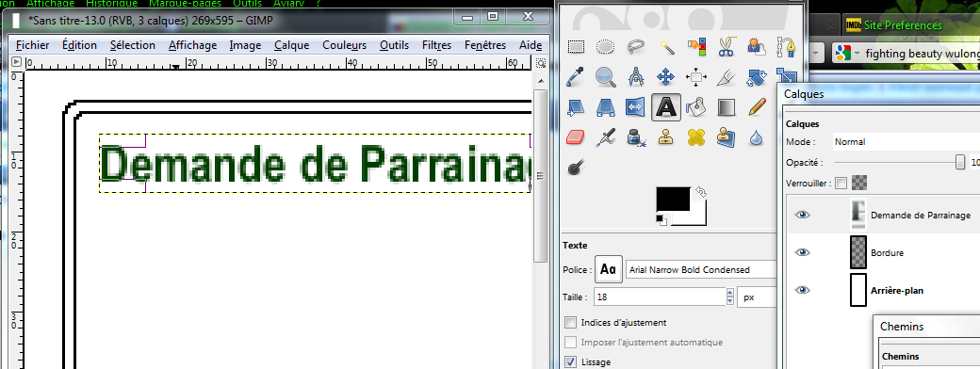Select the Foreground Select tool
The image size is (980, 369).
(x=757, y=47)
